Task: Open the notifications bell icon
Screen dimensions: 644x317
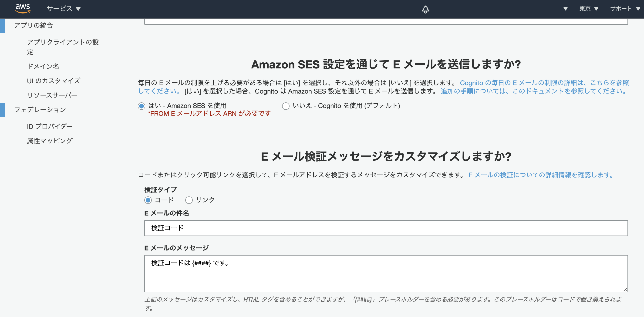Action: (x=425, y=9)
